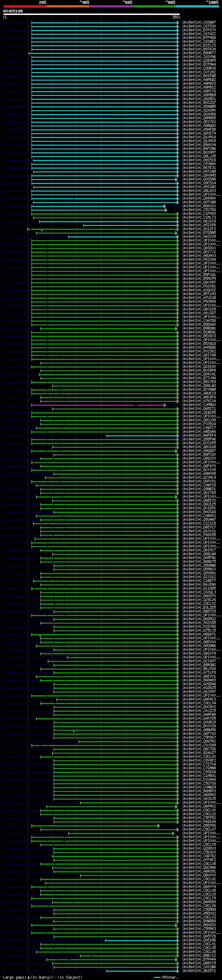Click hit label UniRef100_P33514

click(x=199, y=424)
